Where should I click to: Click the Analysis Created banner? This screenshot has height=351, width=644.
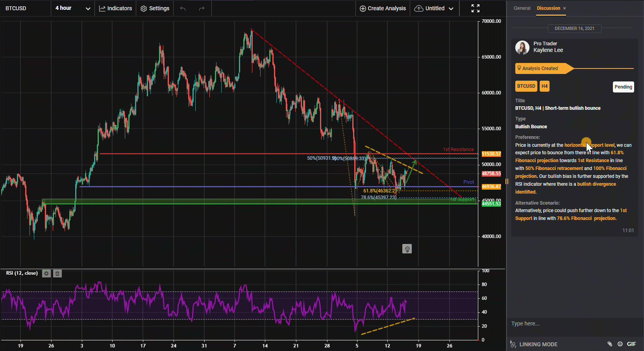point(544,68)
